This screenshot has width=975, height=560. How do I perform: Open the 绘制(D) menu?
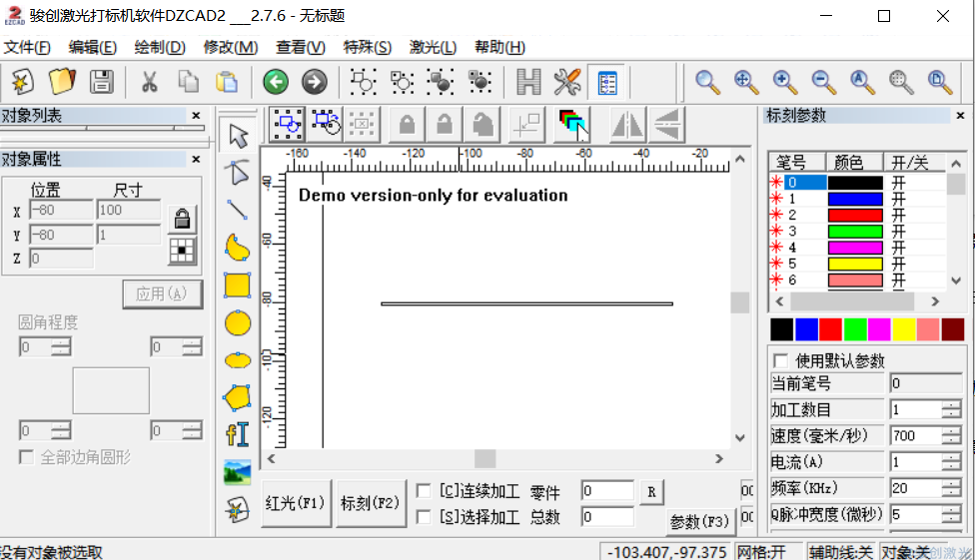[x=160, y=47]
